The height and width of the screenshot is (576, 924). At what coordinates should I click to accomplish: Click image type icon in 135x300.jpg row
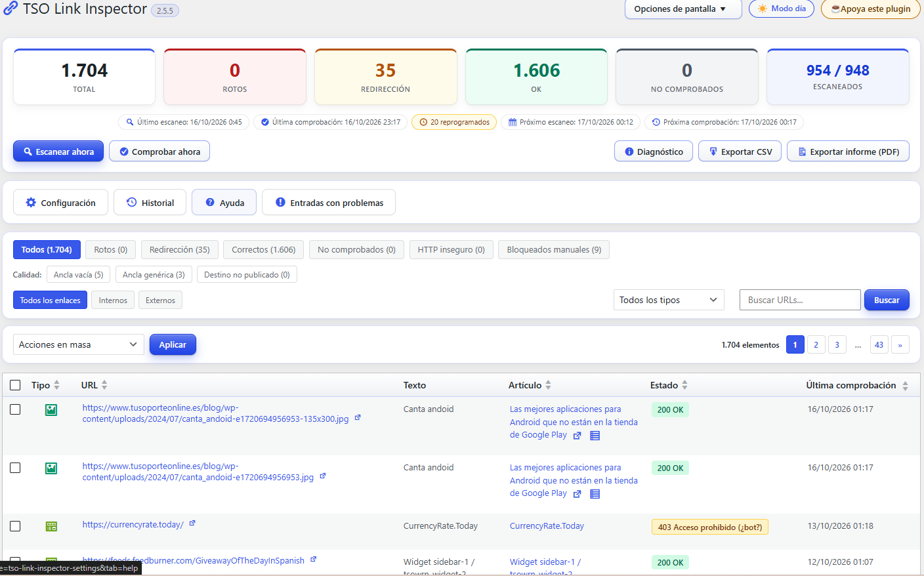51,410
